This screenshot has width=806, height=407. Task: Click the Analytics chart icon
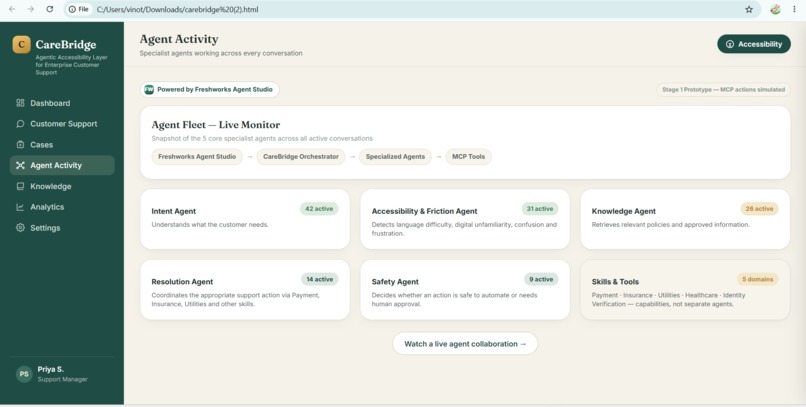[x=20, y=207]
